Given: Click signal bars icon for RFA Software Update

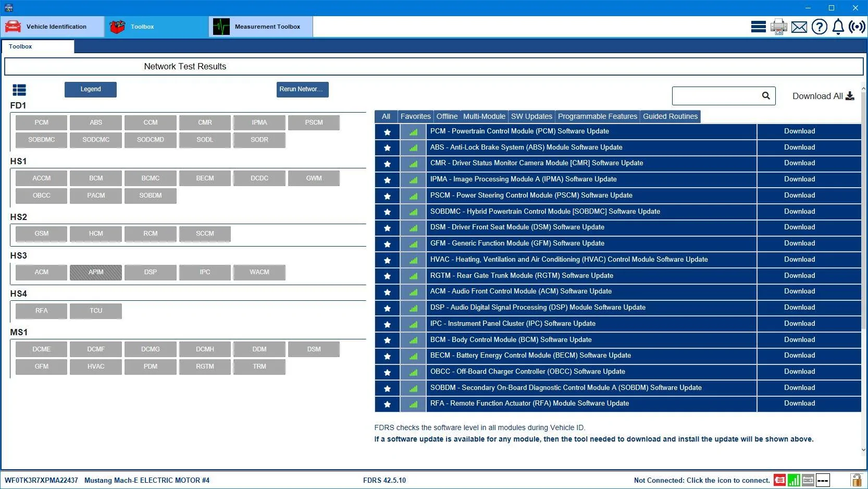Looking at the screenshot, I should (413, 404).
